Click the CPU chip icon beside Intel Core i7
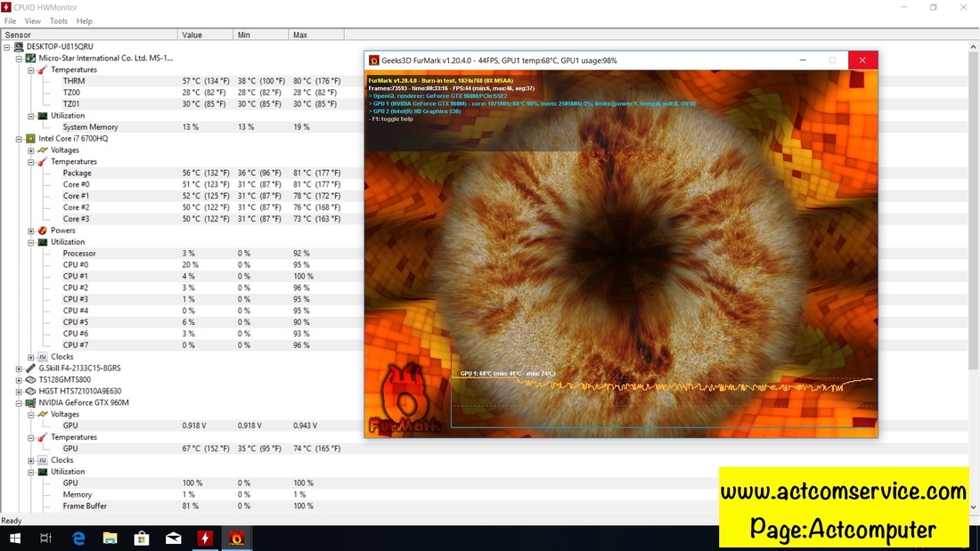 pos(30,139)
